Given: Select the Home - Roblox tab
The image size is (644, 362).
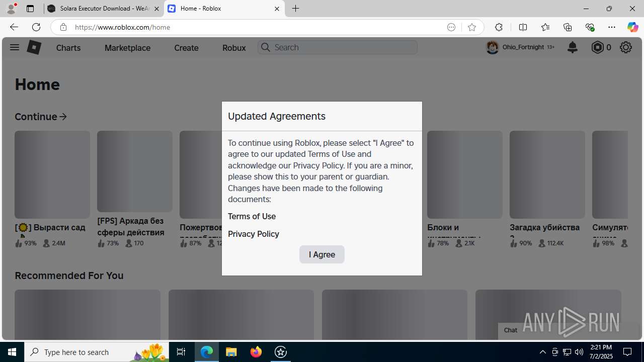Looking at the screenshot, I should click(x=224, y=9).
